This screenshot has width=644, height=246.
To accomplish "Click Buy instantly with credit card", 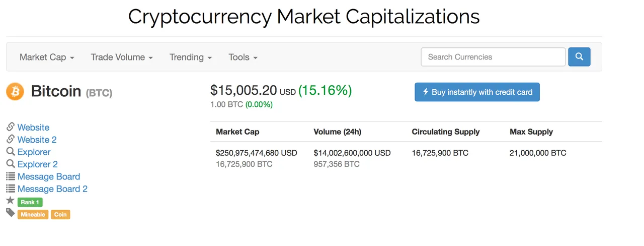I will 477,92.
